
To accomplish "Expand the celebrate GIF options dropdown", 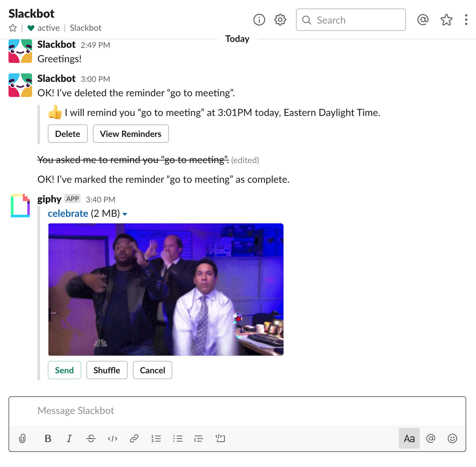I will point(125,213).
